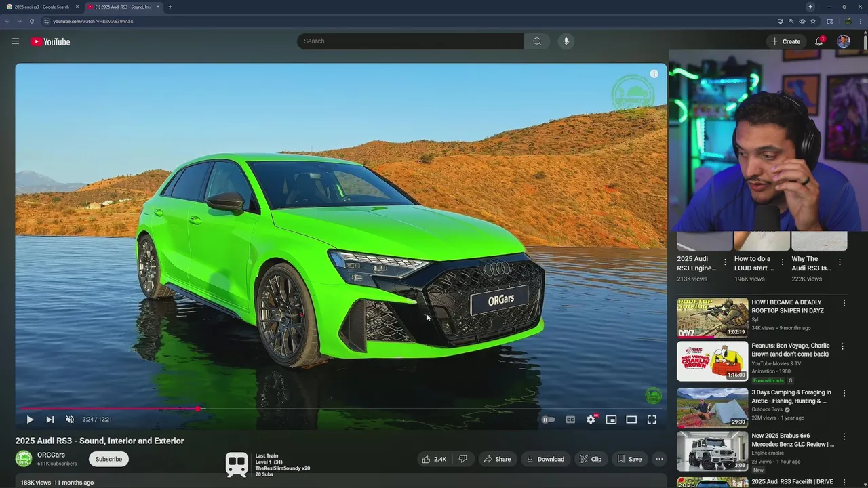The width and height of the screenshot is (868, 488).
Task: Play the video
Action: 30,420
